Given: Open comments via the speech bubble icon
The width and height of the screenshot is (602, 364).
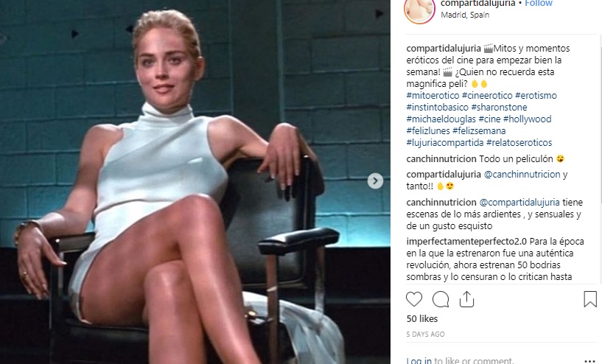Looking at the screenshot, I should pos(441,299).
